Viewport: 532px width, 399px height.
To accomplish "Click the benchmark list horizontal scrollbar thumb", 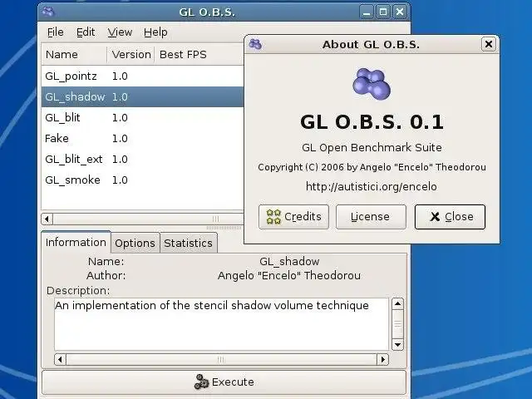I will 148,219.
